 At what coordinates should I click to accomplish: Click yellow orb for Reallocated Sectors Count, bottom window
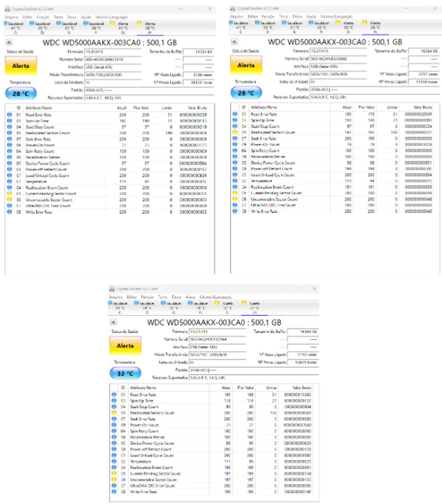[x=114, y=413]
